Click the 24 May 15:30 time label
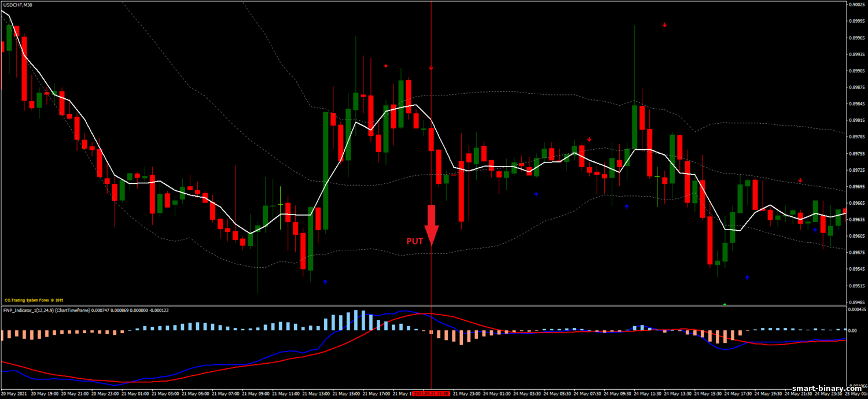Screen dimensions: 868x399 (709, 393)
